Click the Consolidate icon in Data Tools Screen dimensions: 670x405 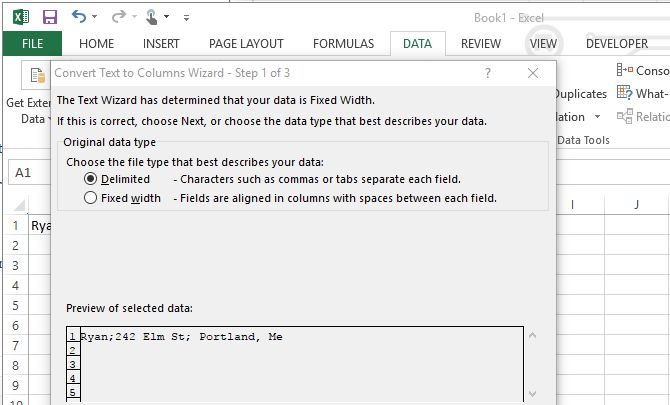[625, 70]
